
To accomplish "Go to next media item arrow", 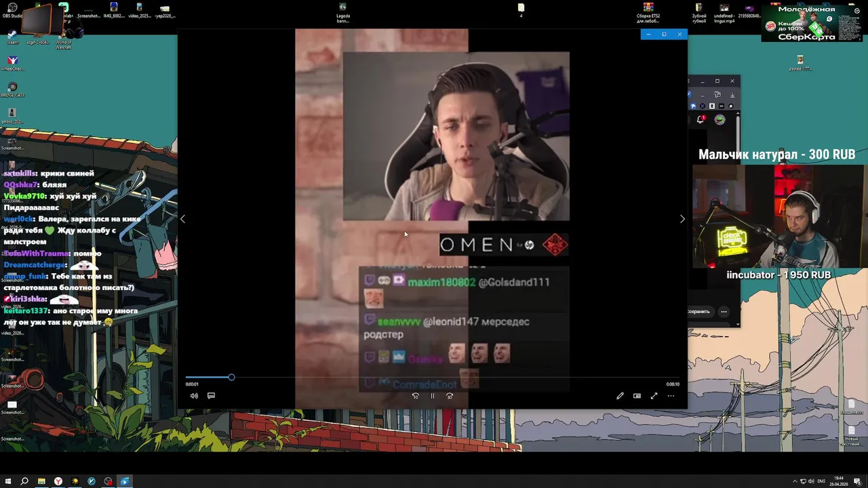I will coord(682,219).
